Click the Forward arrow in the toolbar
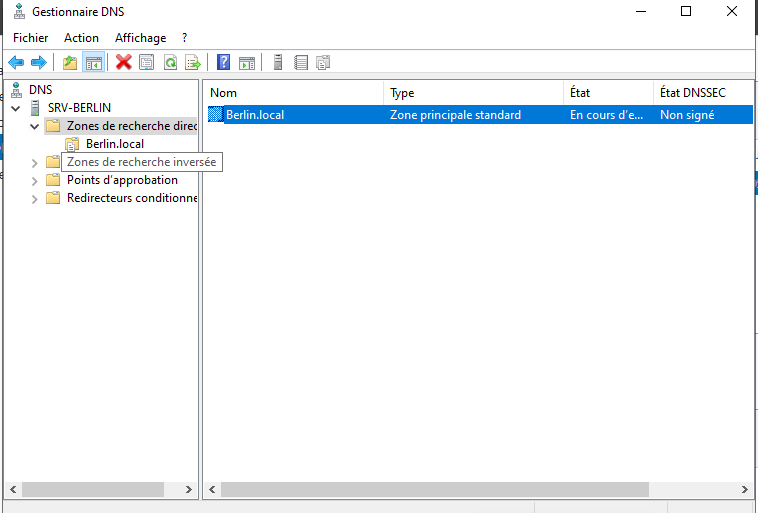This screenshot has height=513, width=758. tap(38, 62)
